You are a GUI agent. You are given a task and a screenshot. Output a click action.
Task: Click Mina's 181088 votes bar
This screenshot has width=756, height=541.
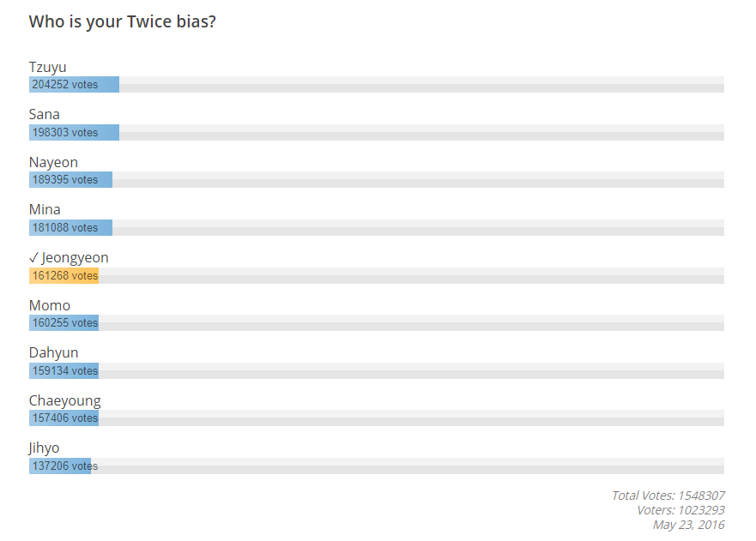tap(70, 228)
